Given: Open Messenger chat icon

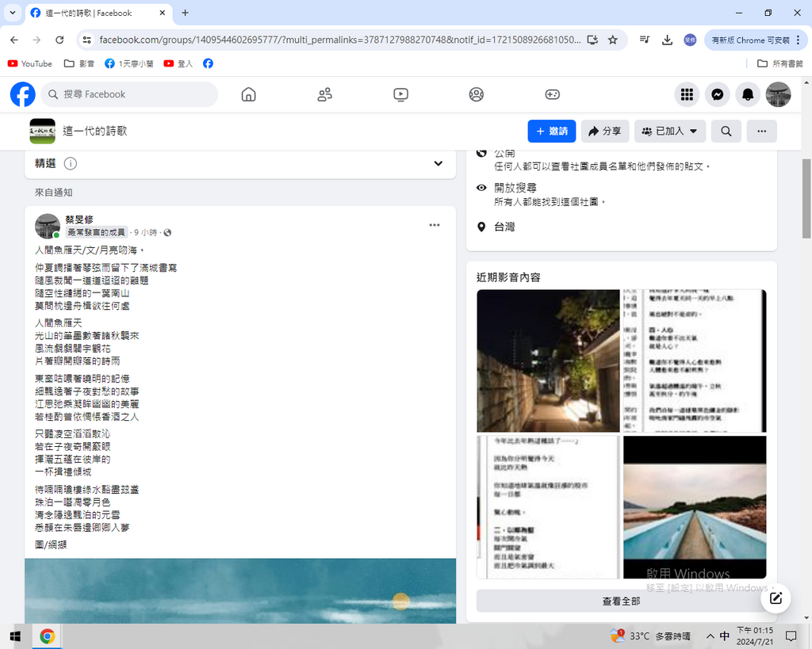Looking at the screenshot, I should (x=717, y=94).
